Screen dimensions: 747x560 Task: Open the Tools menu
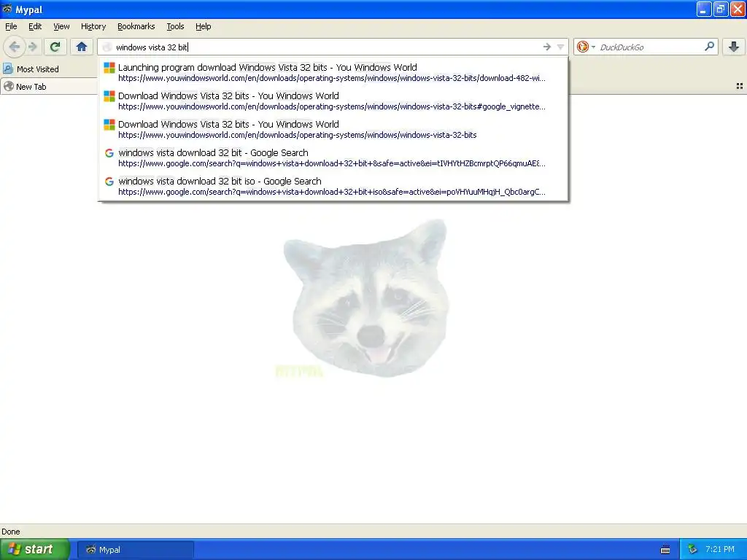coord(175,26)
